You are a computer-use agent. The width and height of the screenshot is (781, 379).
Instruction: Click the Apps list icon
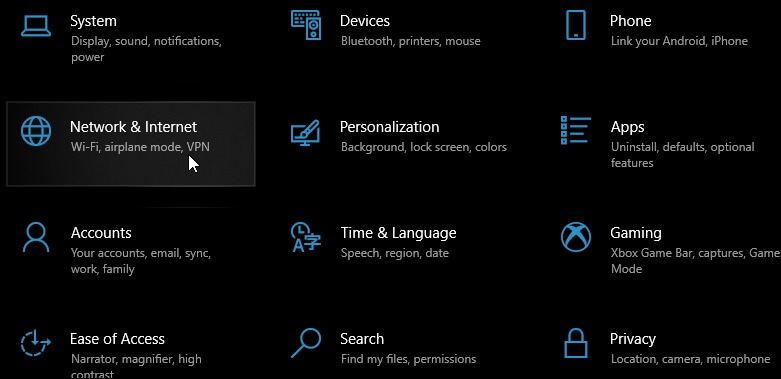click(x=576, y=130)
